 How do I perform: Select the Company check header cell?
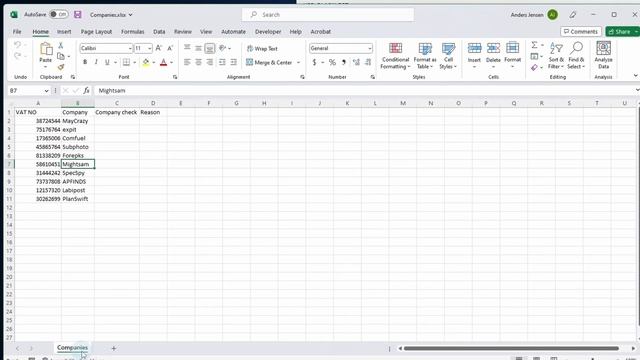point(117,112)
